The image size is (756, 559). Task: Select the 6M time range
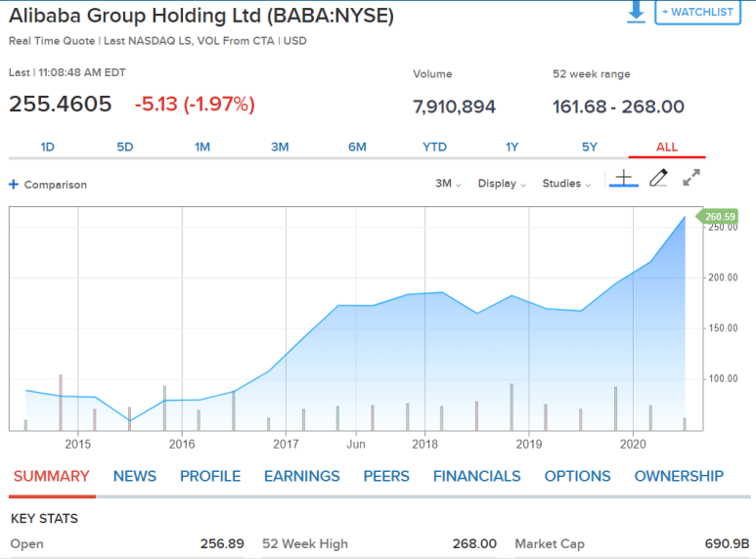tap(357, 147)
